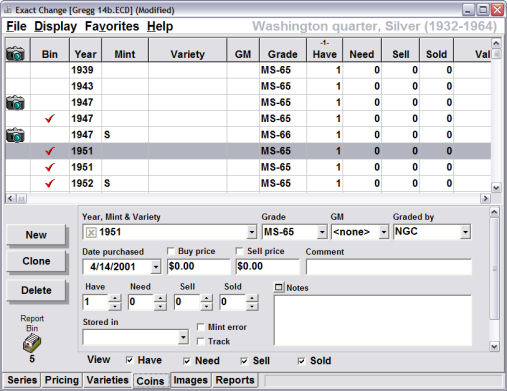
Task: Increase the Have count with up arrow
Action: click(115, 298)
